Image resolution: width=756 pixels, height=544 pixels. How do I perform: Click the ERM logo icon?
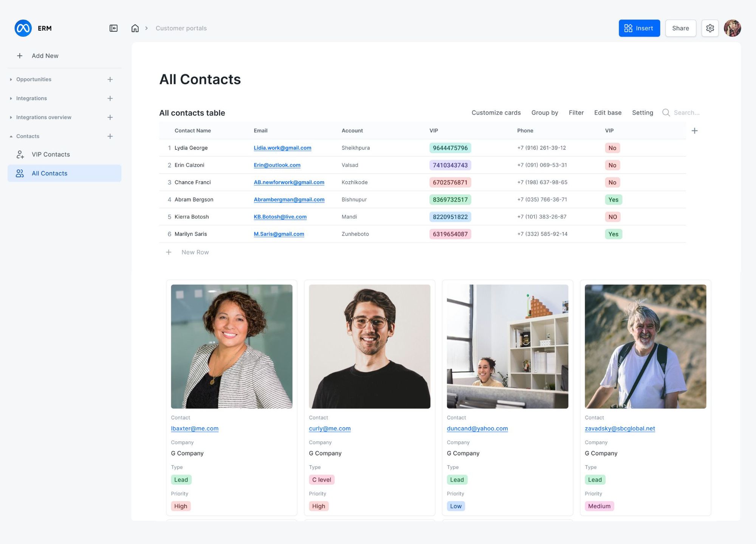(x=23, y=28)
